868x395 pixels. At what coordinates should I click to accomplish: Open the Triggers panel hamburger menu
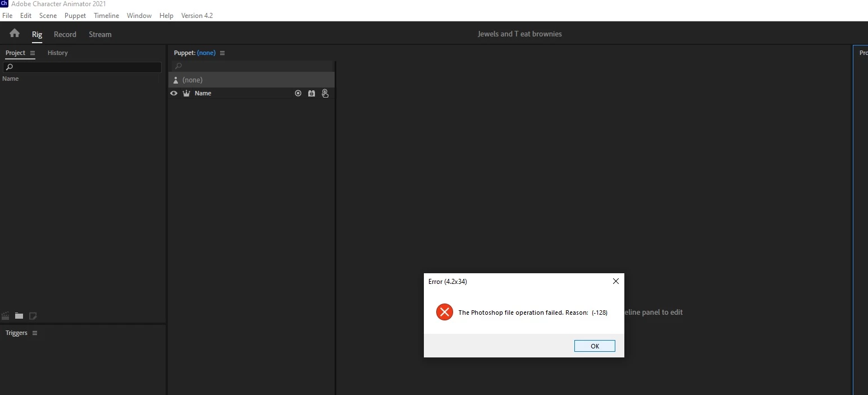(35, 333)
